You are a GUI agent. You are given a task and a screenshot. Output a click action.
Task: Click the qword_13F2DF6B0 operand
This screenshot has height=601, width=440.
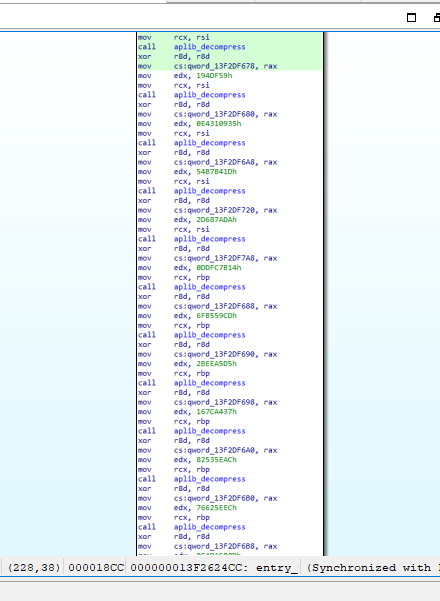[220, 499]
